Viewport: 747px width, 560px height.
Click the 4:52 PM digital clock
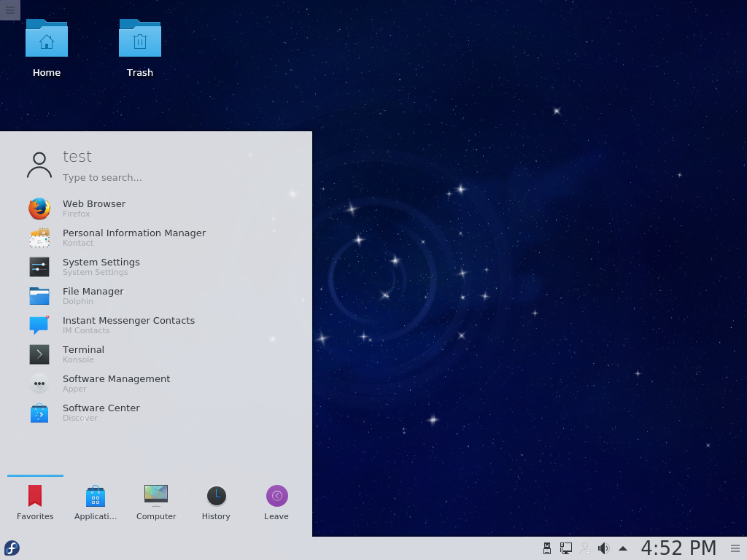pyautogui.click(x=678, y=548)
